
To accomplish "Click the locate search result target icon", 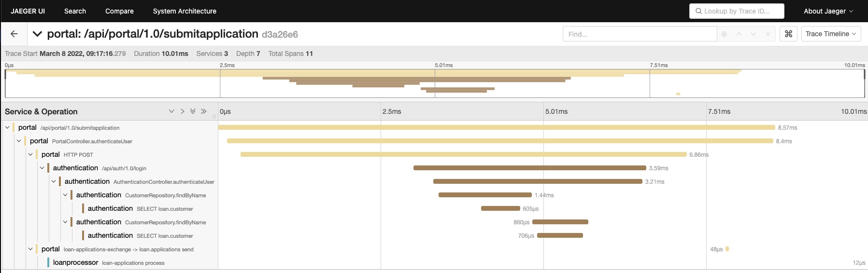I will pyautogui.click(x=724, y=34).
